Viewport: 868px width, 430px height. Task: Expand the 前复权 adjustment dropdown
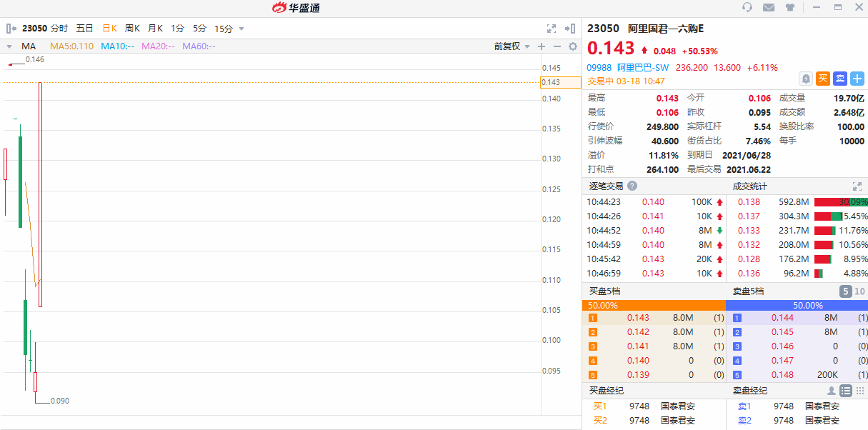click(512, 46)
